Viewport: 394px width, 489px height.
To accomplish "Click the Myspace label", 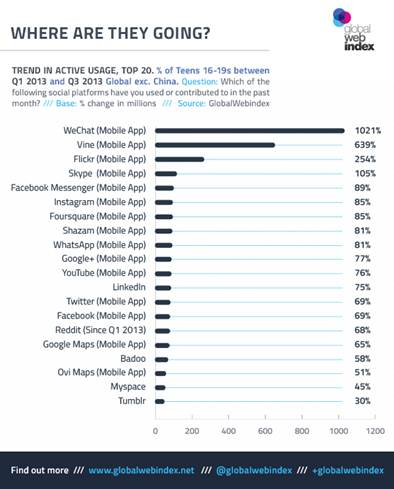I will [128, 387].
